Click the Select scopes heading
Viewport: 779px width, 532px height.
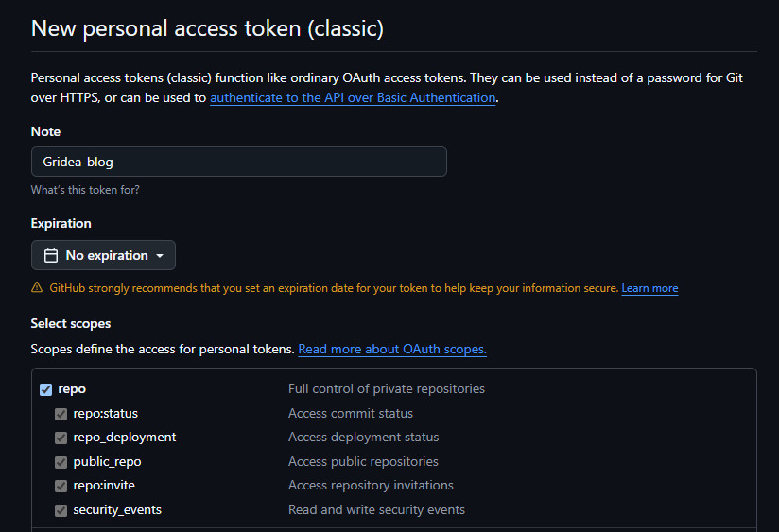tap(71, 323)
